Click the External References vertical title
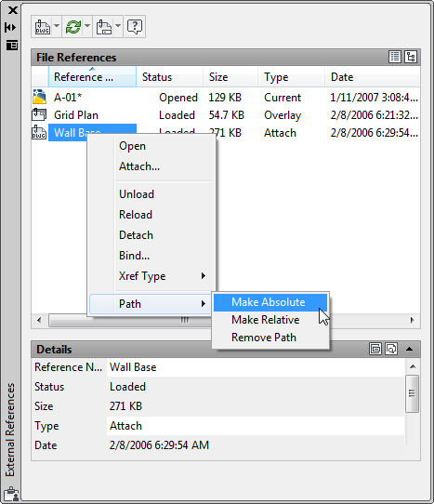This screenshot has height=504, width=434. (10, 430)
